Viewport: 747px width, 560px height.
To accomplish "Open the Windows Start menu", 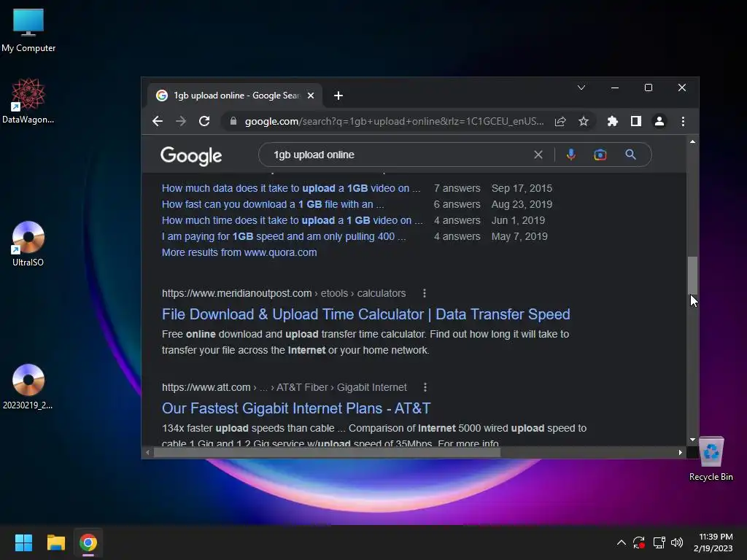I will pos(23,542).
